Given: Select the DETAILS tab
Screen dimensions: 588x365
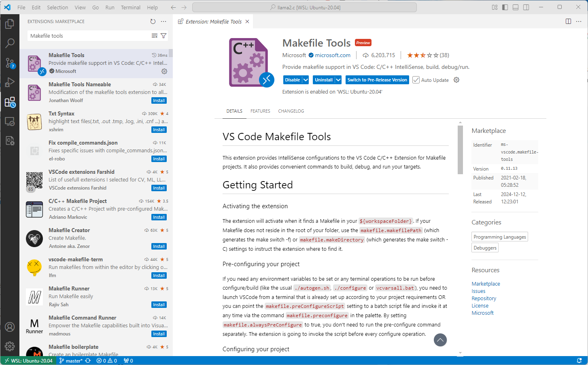Looking at the screenshot, I should tap(234, 111).
